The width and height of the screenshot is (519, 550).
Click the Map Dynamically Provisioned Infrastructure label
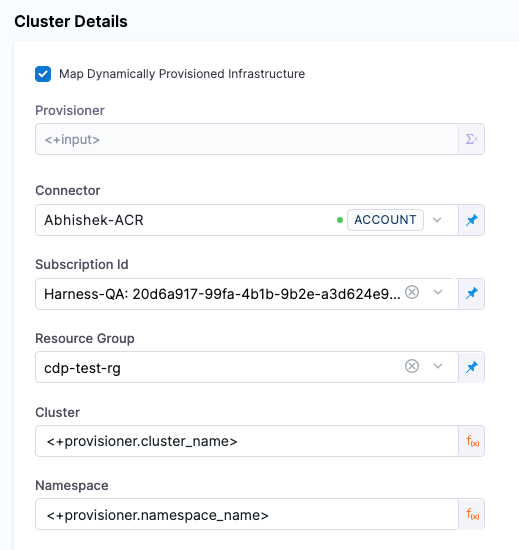(182, 74)
